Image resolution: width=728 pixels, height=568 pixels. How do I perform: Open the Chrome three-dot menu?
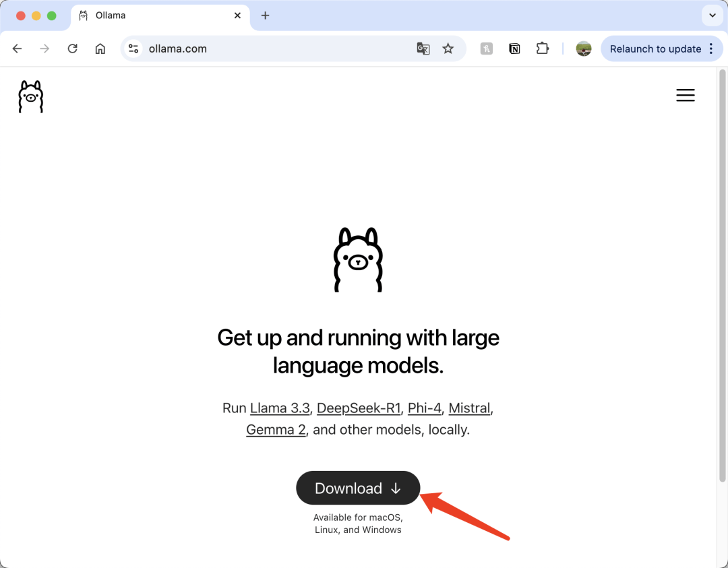(x=711, y=49)
